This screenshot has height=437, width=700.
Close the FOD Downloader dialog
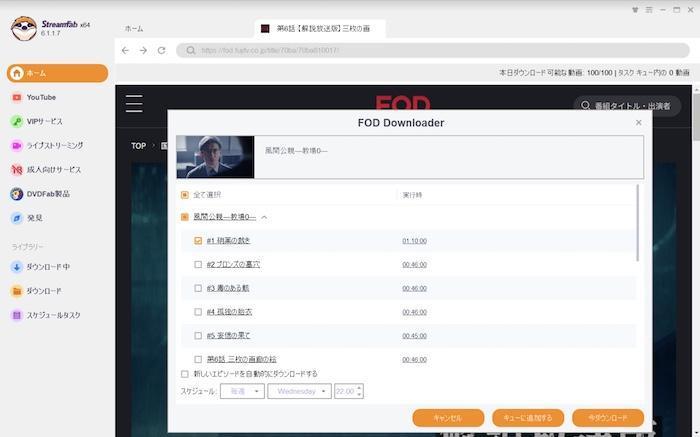tap(638, 122)
